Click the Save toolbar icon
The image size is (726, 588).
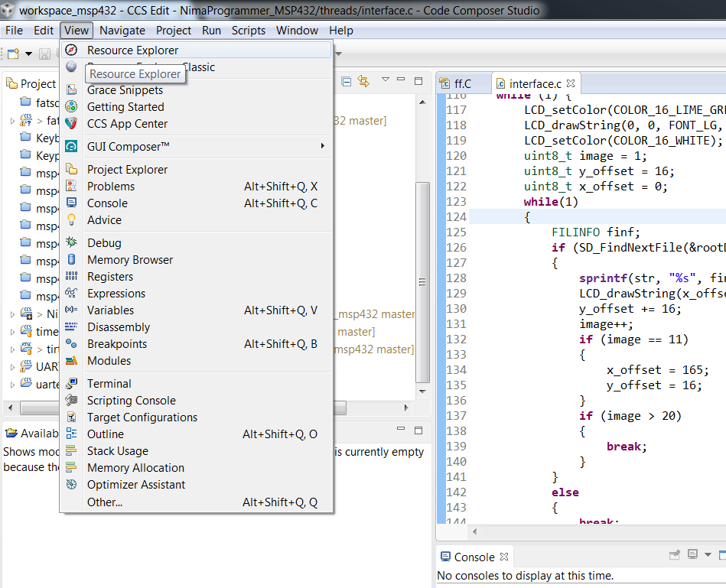(44, 54)
